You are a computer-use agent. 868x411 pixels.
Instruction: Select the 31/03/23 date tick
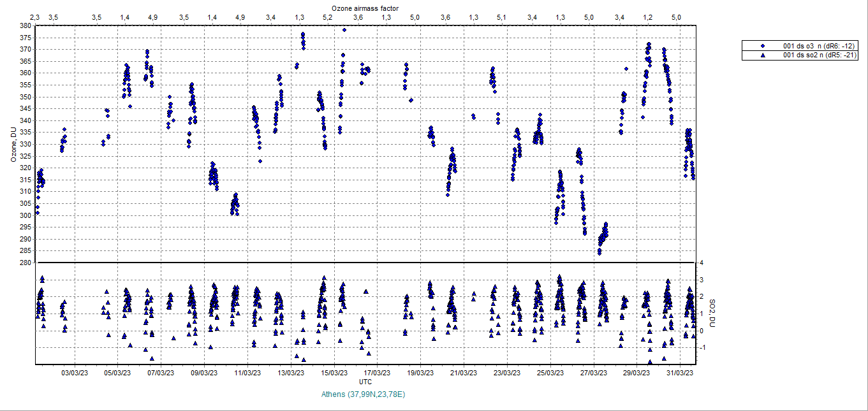(x=680, y=373)
